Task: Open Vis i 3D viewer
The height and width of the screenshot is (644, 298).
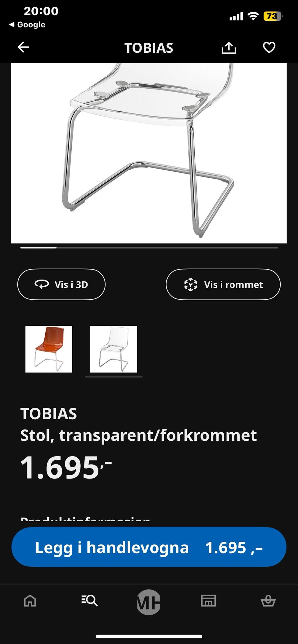Action: 61,284
